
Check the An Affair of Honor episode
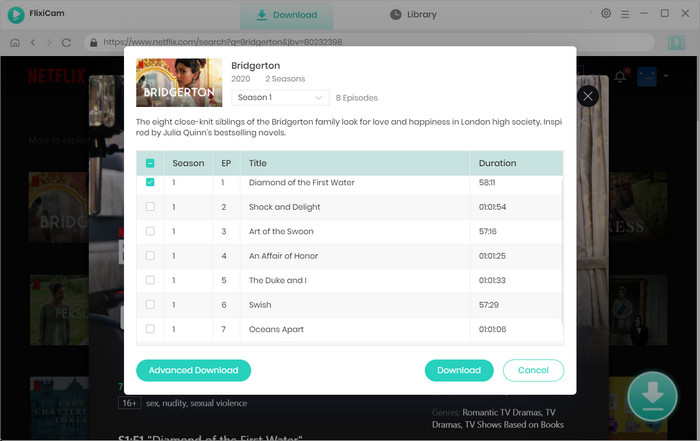(150, 256)
